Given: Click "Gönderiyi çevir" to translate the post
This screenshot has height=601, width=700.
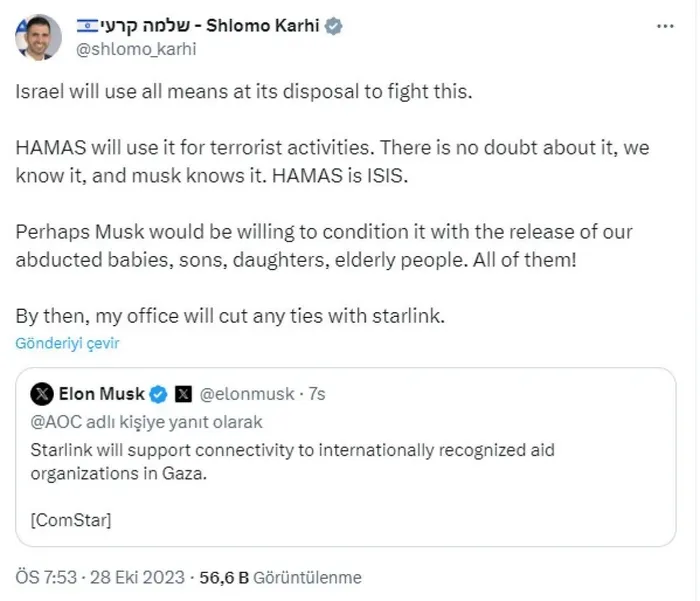Looking at the screenshot, I should pos(67,343).
